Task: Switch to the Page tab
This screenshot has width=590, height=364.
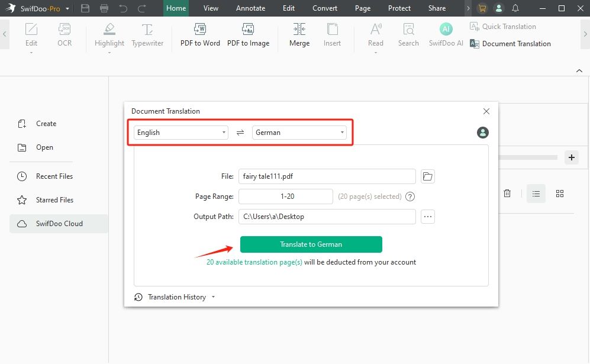Action: point(363,8)
